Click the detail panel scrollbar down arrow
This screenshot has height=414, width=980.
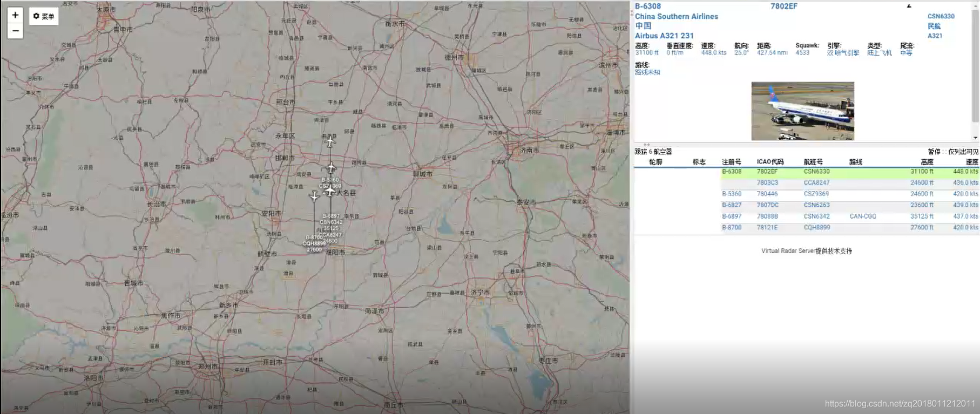(x=975, y=138)
